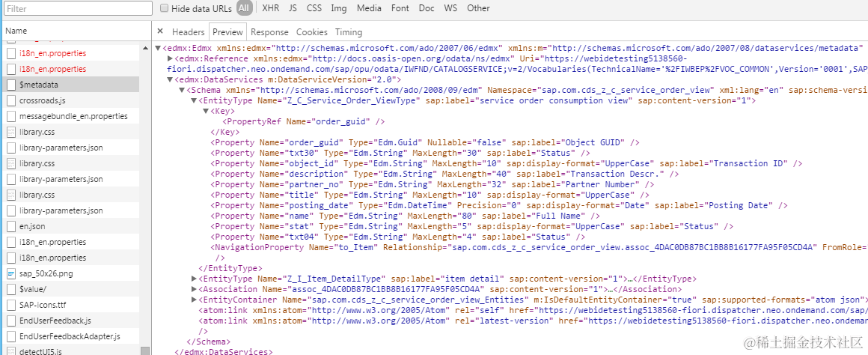Image resolution: width=868 pixels, height=355 pixels.
Task: Filter requests by XHR
Action: pos(271,8)
